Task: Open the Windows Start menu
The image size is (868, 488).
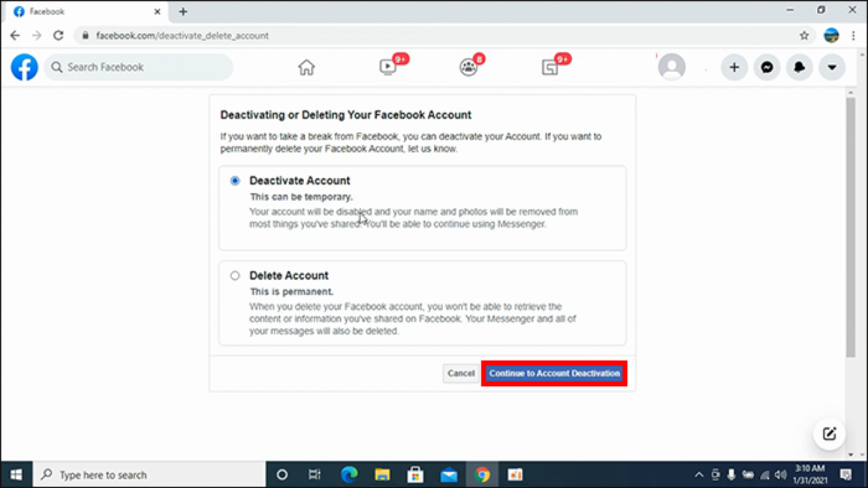Action: click(16, 474)
